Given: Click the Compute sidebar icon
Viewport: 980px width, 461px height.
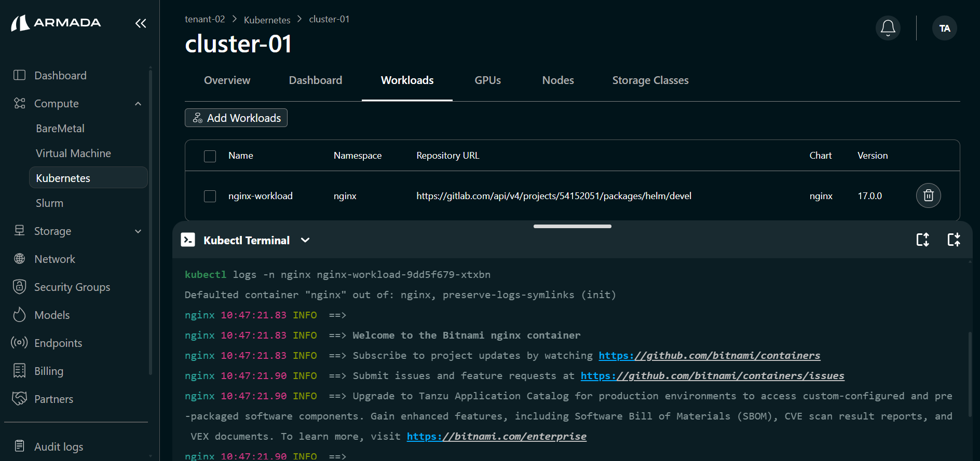Looking at the screenshot, I should coord(19,103).
